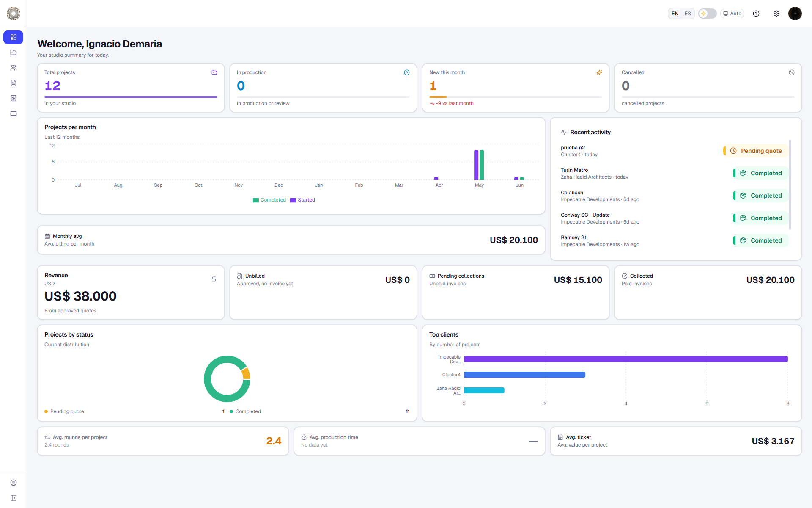Image resolution: width=812 pixels, height=508 pixels.
Task: Toggle Completed in status donut legend
Action: [245, 411]
